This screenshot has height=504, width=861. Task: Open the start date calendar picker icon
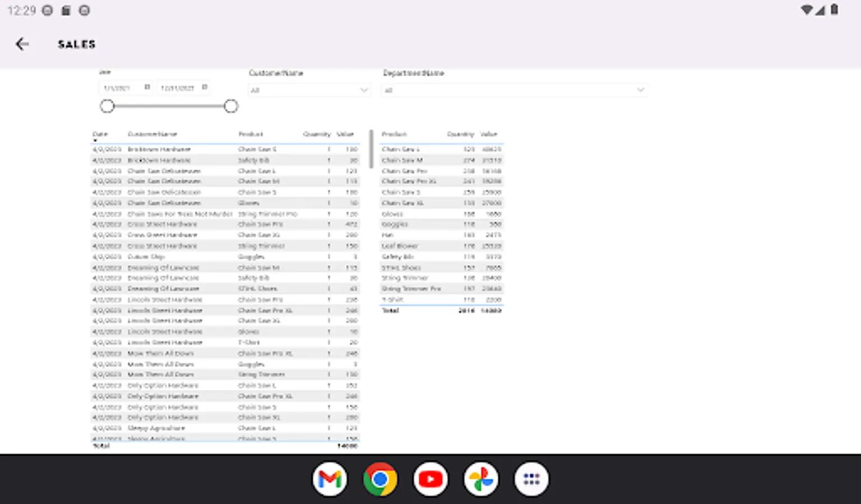coord(147,87)
